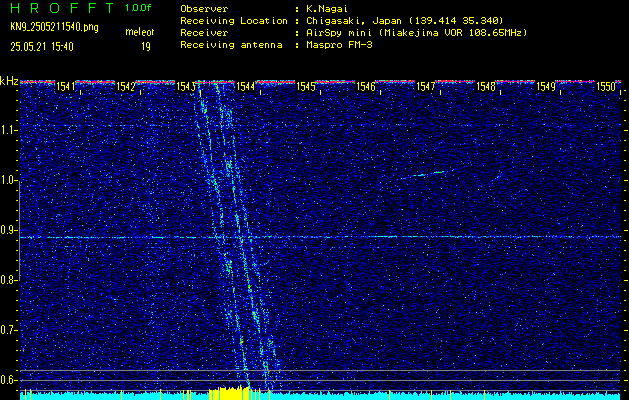Click the 1548 time marker

(485, 86)
